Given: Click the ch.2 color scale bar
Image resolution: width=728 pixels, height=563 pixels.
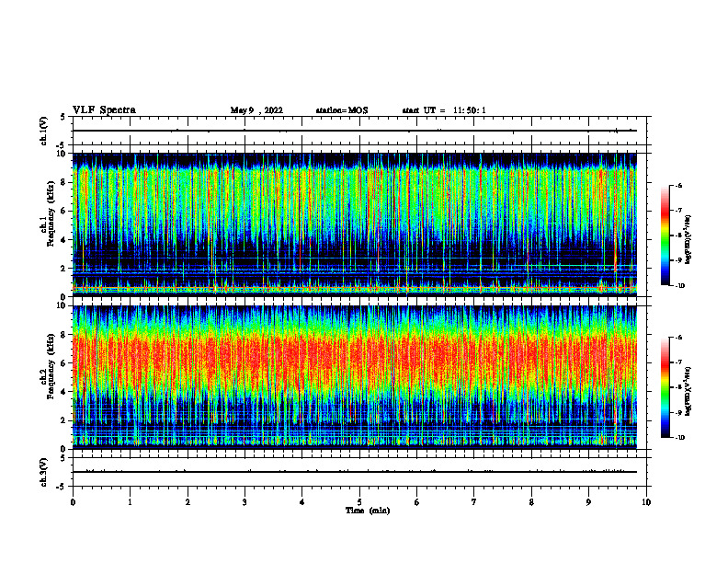Looking at the screenshot, I should [x=665, y=387].
